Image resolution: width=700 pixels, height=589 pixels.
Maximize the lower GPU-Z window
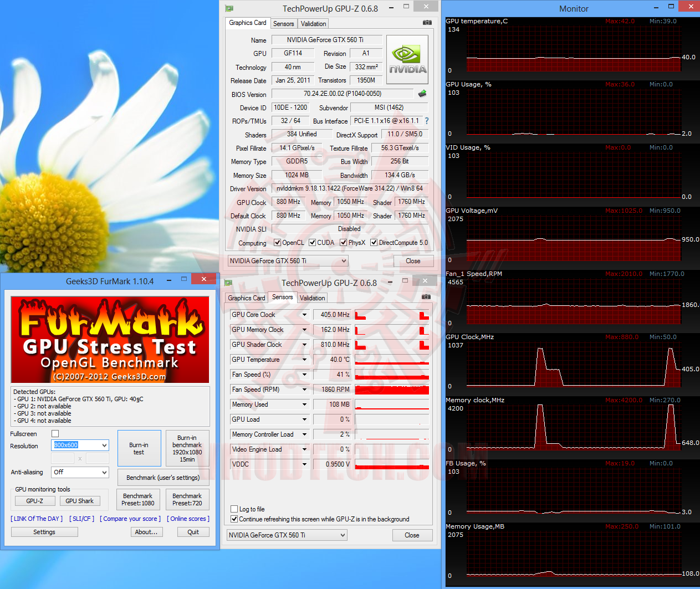(x=405, y=281)
